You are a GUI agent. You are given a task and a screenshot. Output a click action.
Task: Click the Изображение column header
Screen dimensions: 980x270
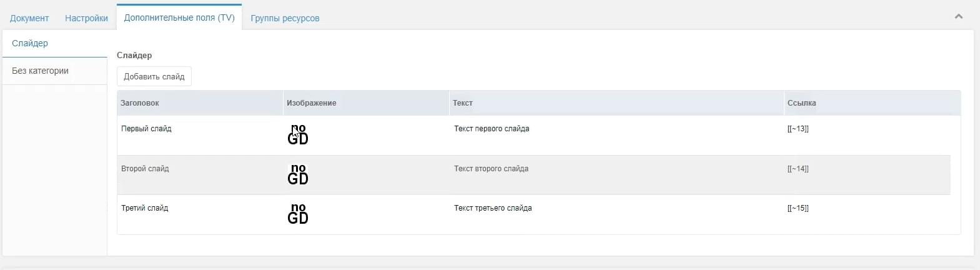click(366, 103)
